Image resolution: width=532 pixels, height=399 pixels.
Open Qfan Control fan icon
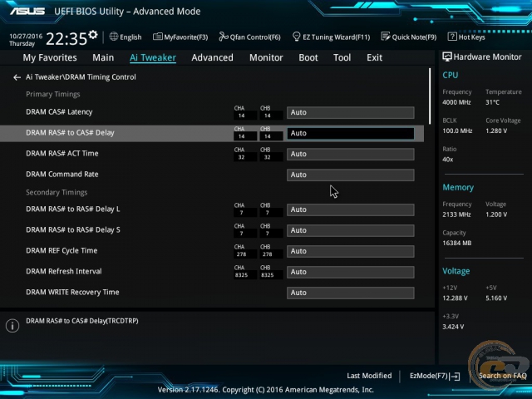[x=224, y=37]
